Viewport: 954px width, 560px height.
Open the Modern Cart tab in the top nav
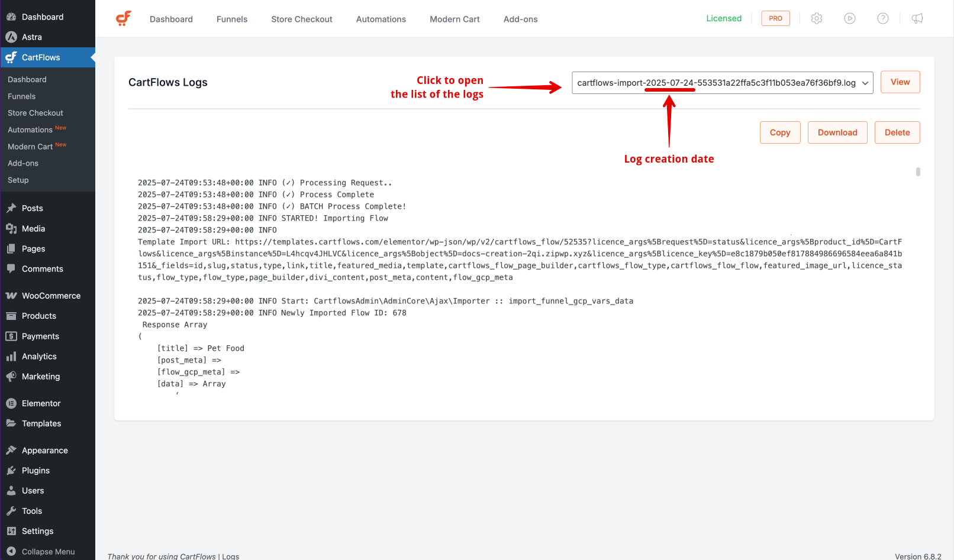[x=455, y=19]
